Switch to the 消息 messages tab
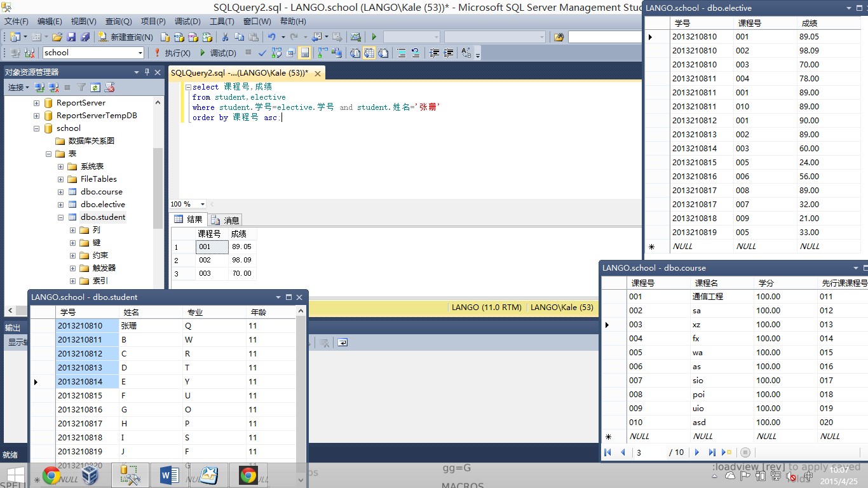The image size is (868, 488). pyautogui.click(x=225, y=220)
